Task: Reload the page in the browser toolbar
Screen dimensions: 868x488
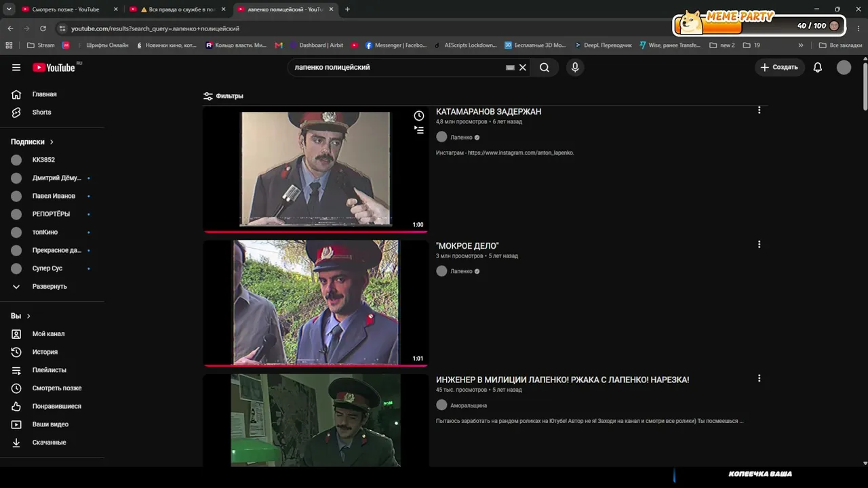Action: point(43,28)
